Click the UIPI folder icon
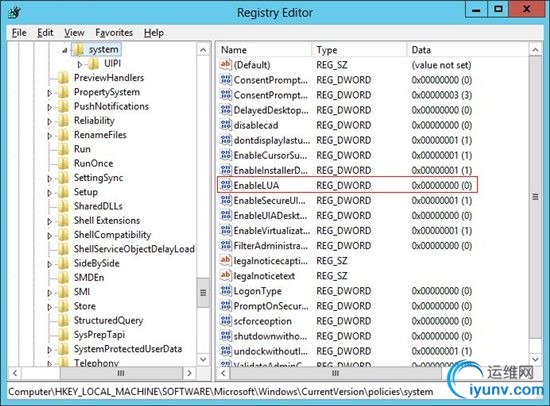Image resolution: width=550 pixels, height=406 pixels. (x=93, y=64)
